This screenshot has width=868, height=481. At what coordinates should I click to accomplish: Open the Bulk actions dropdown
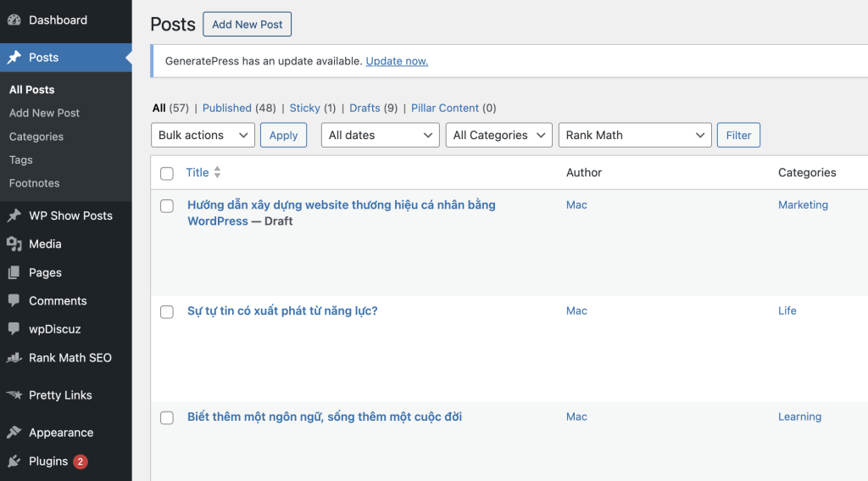click(x=203, y=136)
